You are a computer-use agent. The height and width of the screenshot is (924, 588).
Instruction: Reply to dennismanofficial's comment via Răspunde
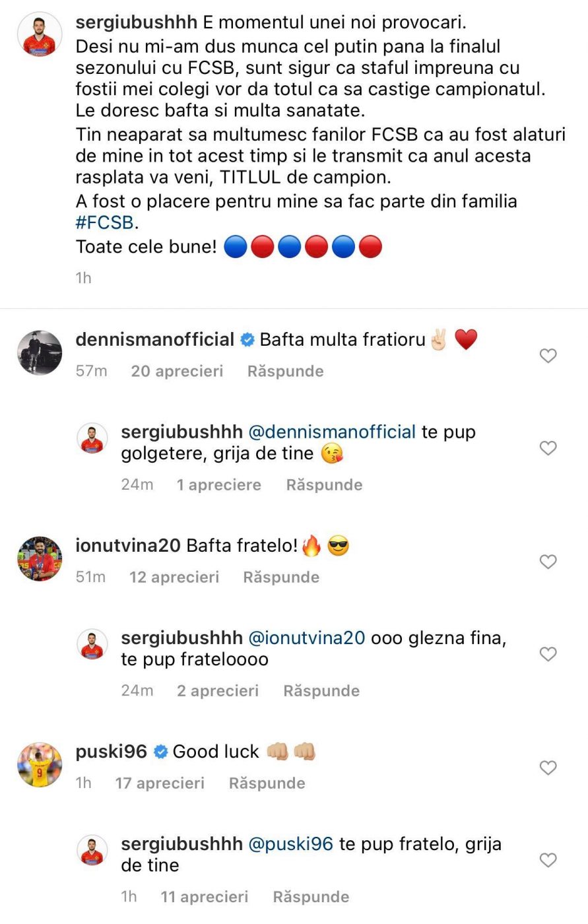[285, 371]
